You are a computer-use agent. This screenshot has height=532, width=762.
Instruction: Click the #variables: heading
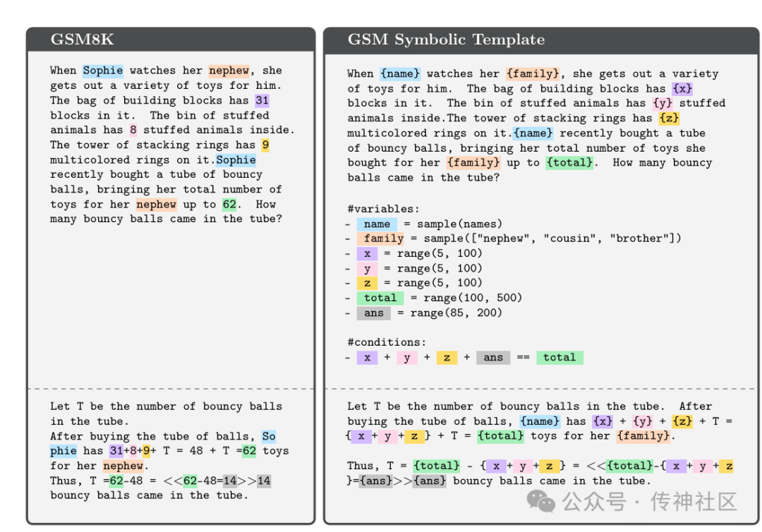point(383,209)
